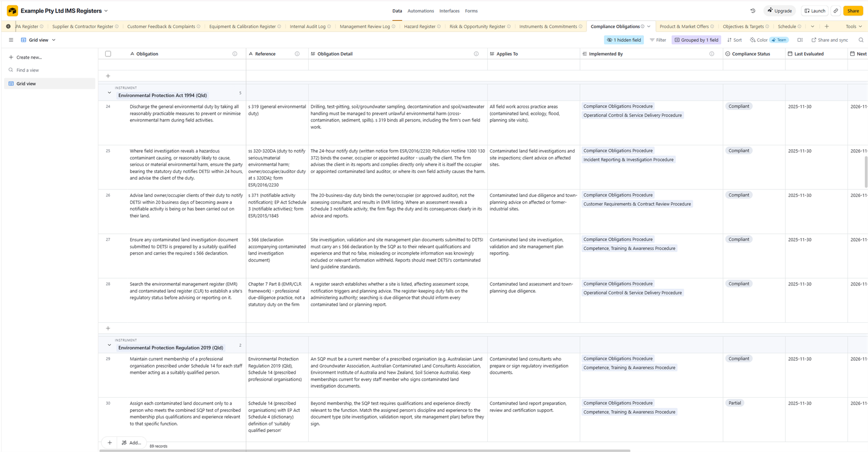868x452 pixels.
Task: Show info icon on Compliance Obligations tab
Action: pyautogui.click(x=643, y=27)
